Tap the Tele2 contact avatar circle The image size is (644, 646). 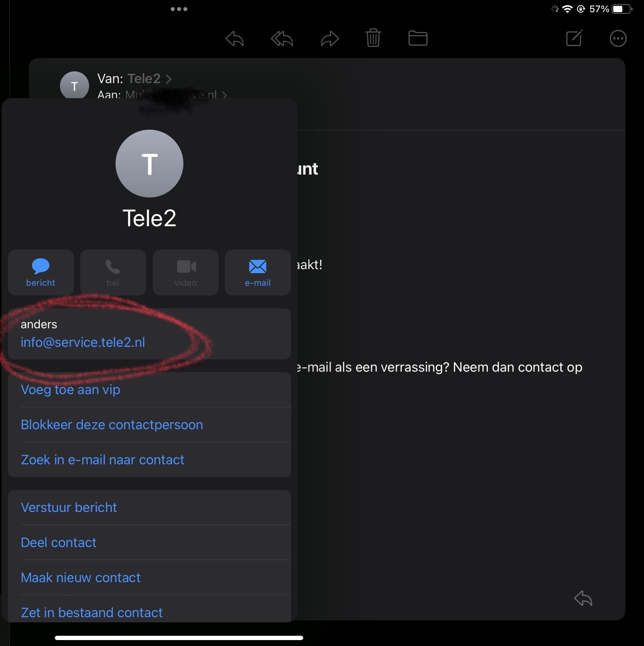(149, 164)
